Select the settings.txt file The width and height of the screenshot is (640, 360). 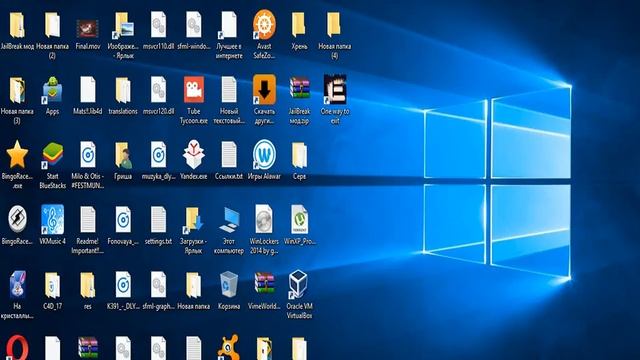tap(158, 220)
